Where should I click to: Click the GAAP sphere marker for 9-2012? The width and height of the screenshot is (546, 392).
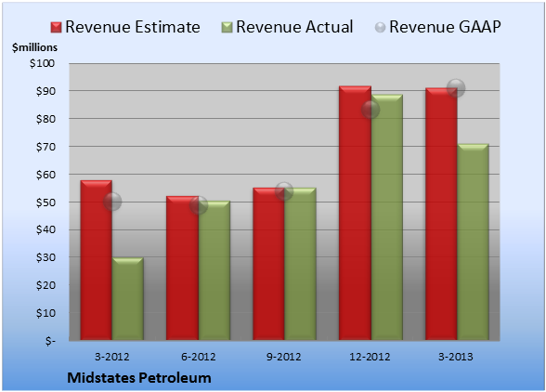[284, 190]
